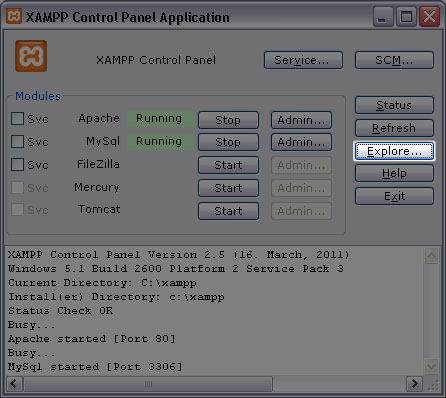Enable the MySql Svc checkbox

(17, 141)
